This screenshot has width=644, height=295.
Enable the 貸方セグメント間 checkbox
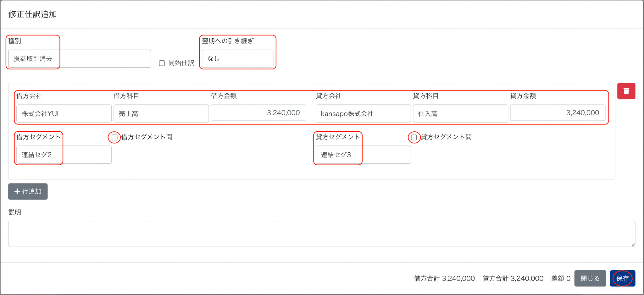click(x=414, y=137)
